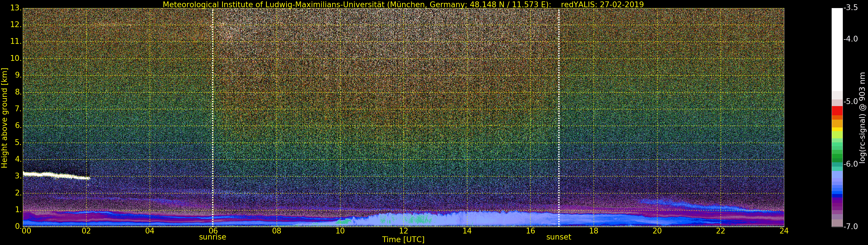Image resolution: width=868 pixels, height=245 pixels.
Task: Click the white dotted sunset marker line
Action: (559, 117)
